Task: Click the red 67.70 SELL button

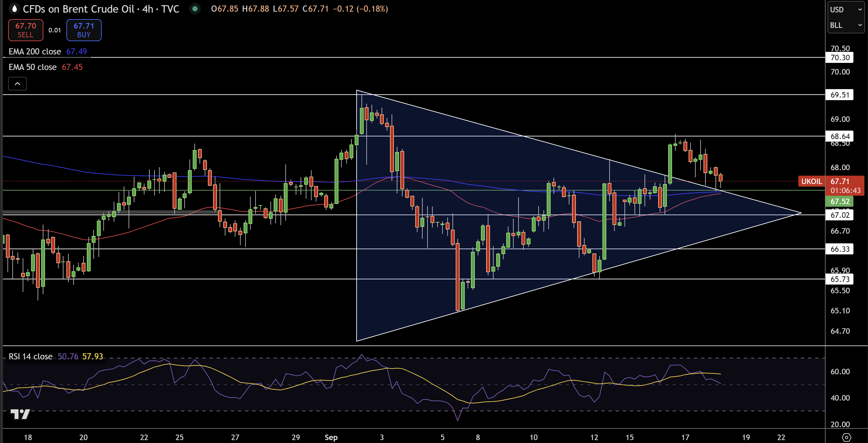Action: coord(26,30)
